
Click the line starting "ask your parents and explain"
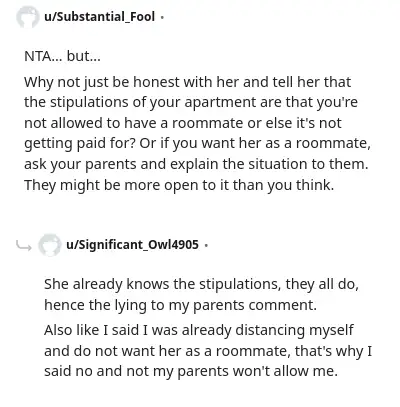pyautogui.click(x=196, y=164)
